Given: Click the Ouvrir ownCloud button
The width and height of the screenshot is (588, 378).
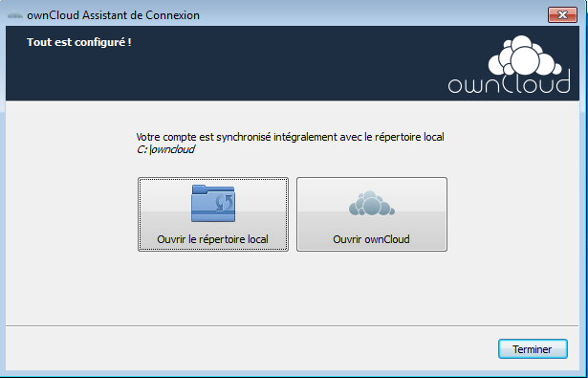Looking at the screenshot, I should coord(372,214).
